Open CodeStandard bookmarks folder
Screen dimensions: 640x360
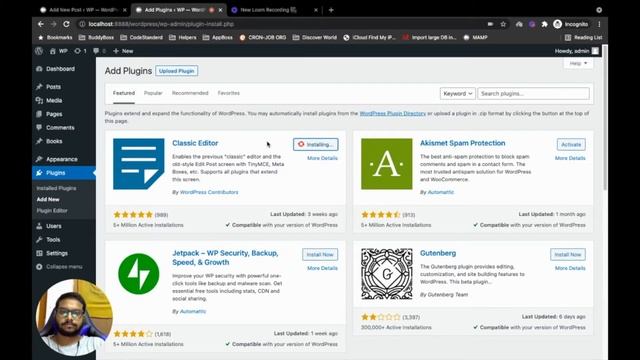point(142,38)
